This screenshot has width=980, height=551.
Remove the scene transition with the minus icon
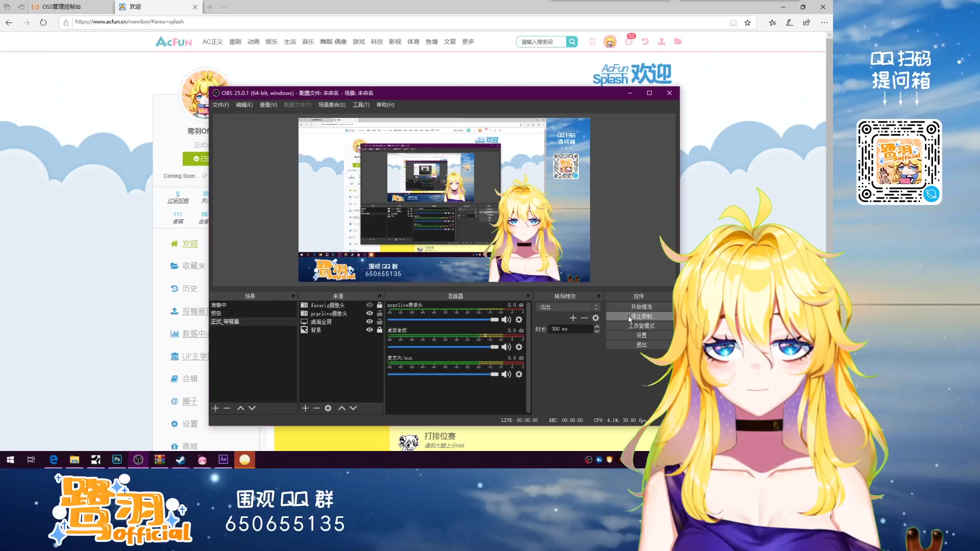click(584, 318)
